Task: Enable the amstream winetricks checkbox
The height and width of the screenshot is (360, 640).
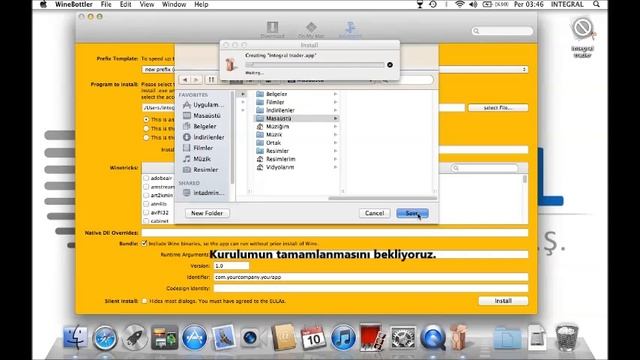Action: [146, 187]
